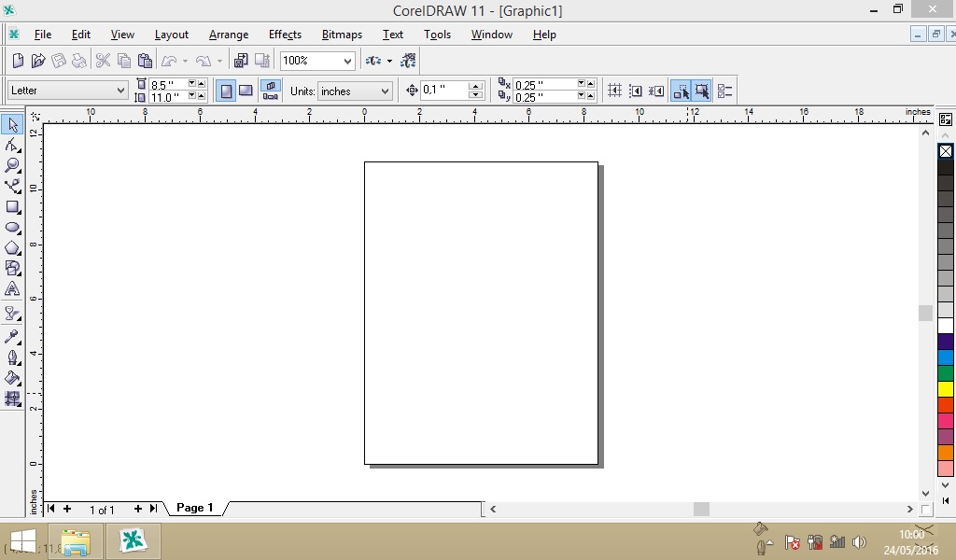This screenshot has width=956, height=560.
Task: Pick the yellow color swatch
Action: (946, 389)
